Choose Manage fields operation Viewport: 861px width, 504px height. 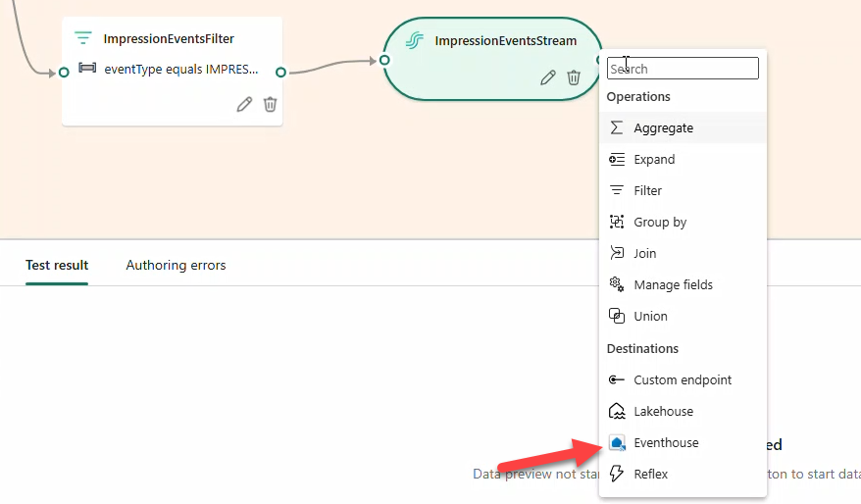(673, 285)
